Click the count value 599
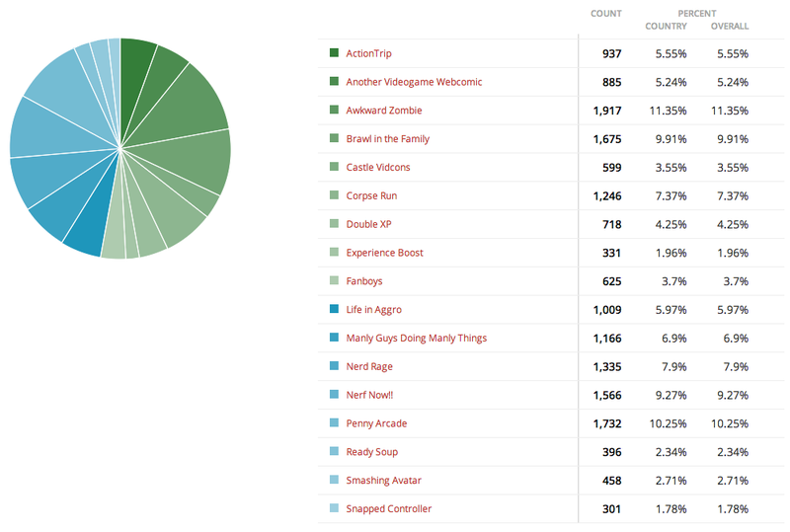 point(611,167)
